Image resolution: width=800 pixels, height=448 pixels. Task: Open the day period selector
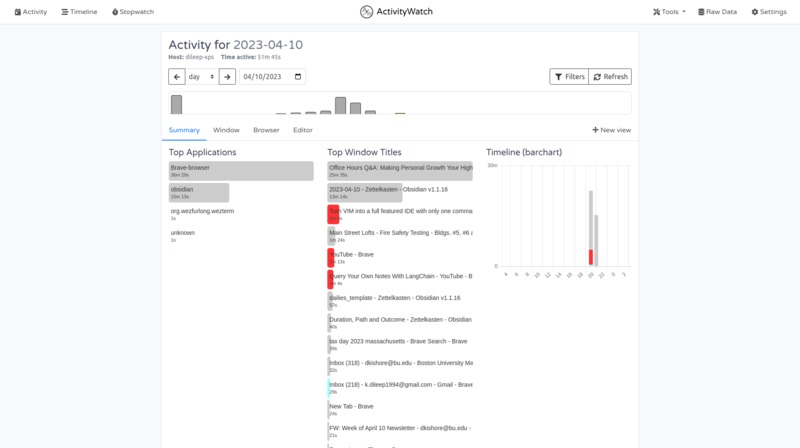pyautogui.click(x=202, y=77)
